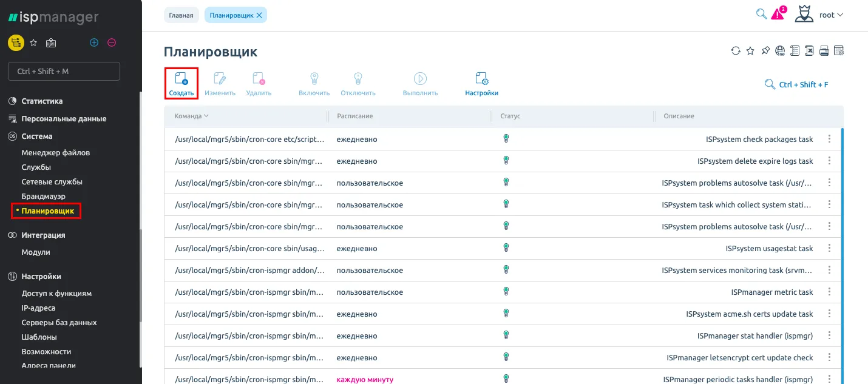Switch to the Главная tab

pyautogui.click(x=181, y=15)
